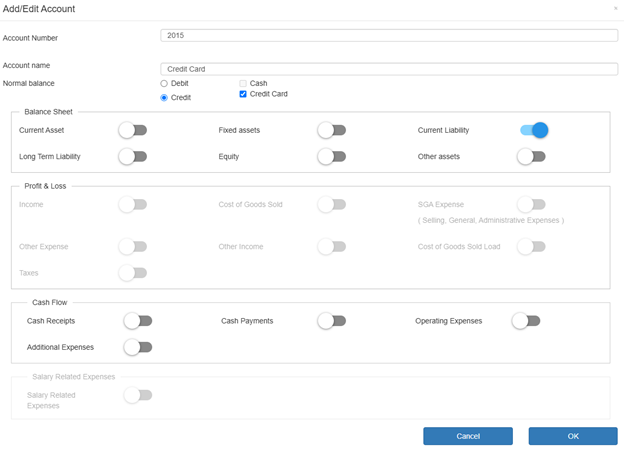The height and width of the screenshot is (453, 624).
Task: Focus the Account name text field
Action: pyautogui.click(x=389, y=69)
